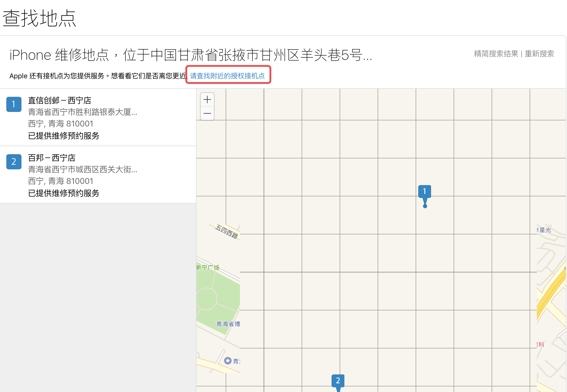Click 五四西路 road label on map

pos(227,232)
